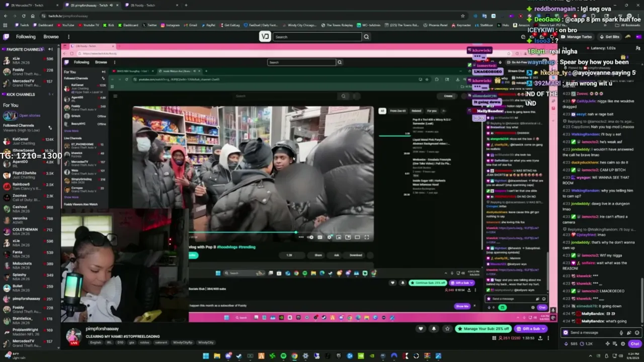Open the Instagram bookmark

(x=170, y=25)
